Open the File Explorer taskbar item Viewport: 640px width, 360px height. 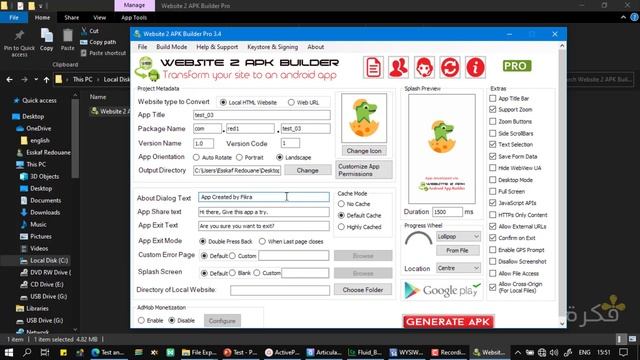coord(199,352)
